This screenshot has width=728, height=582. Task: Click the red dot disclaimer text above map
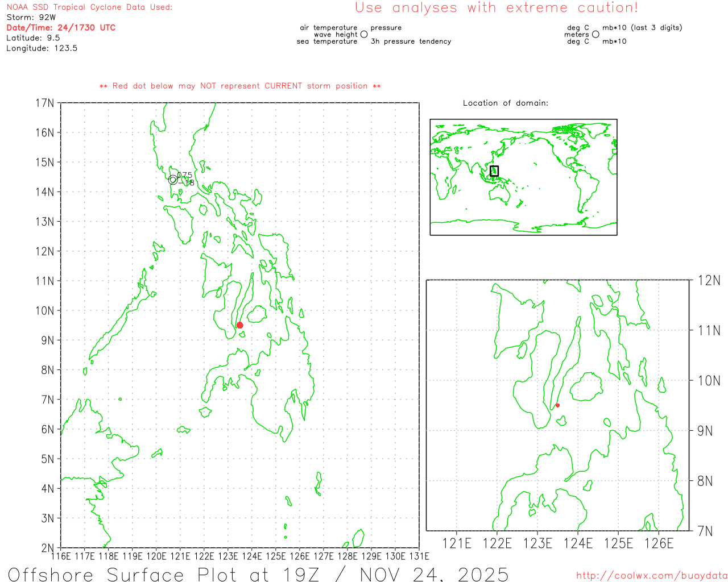240,86
